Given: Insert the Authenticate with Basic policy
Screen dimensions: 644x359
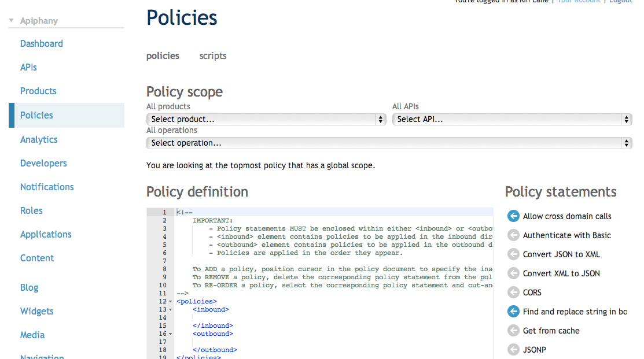Looking at the screenshot, I should coord(513,235).
